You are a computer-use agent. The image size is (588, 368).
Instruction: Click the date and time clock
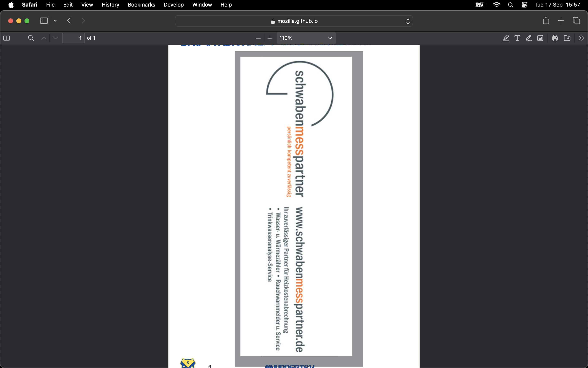[x=557, y=5]
